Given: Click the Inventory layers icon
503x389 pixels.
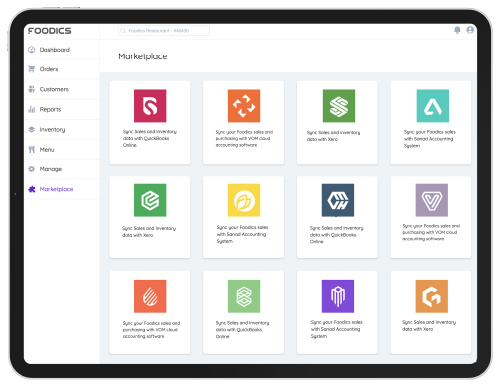Looking at the screenshot, I should pos(32,129).
